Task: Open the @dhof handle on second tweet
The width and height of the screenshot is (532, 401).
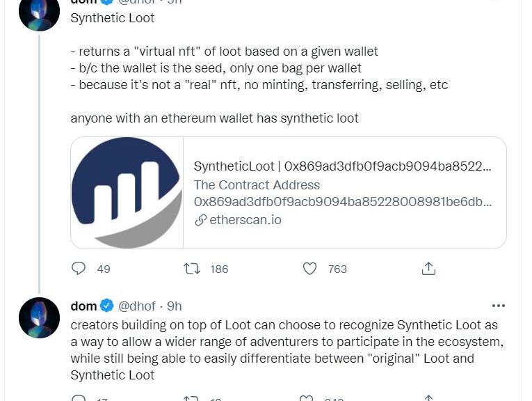Action: [x=138, y=306]
